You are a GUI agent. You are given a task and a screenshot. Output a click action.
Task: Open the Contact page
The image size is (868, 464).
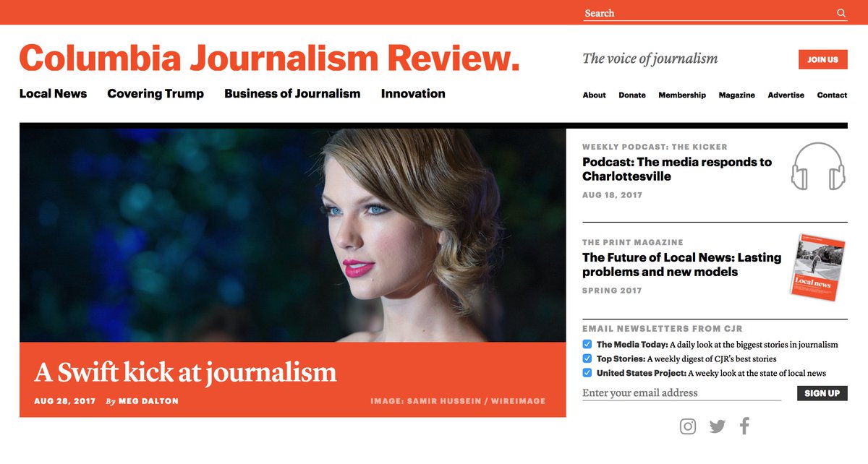pyautogui.click(x=832, y=95)
